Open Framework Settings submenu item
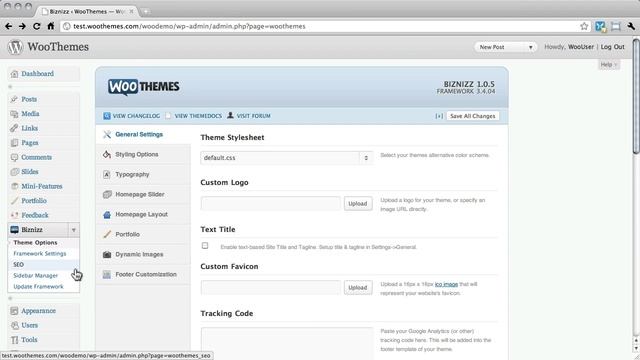This screenshot has width=640, height=360. pyautogui.click(x=40, y=253)
